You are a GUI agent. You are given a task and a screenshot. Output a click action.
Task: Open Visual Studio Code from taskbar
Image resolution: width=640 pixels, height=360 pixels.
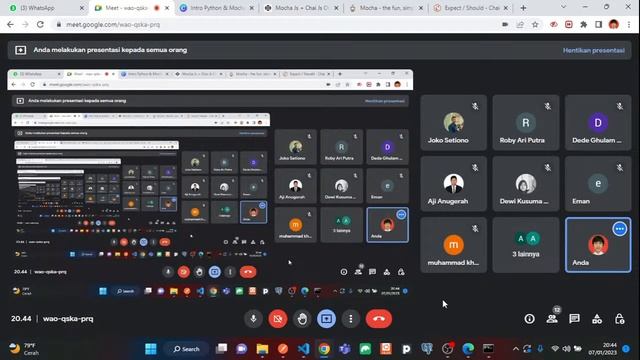(x=303, y=349)
